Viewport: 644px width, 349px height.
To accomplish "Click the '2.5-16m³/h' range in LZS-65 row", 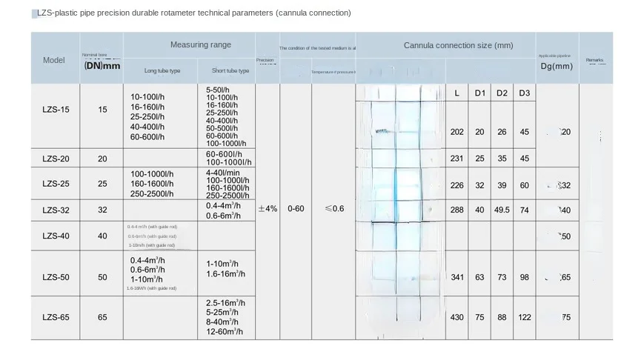I will pos(225,303).
